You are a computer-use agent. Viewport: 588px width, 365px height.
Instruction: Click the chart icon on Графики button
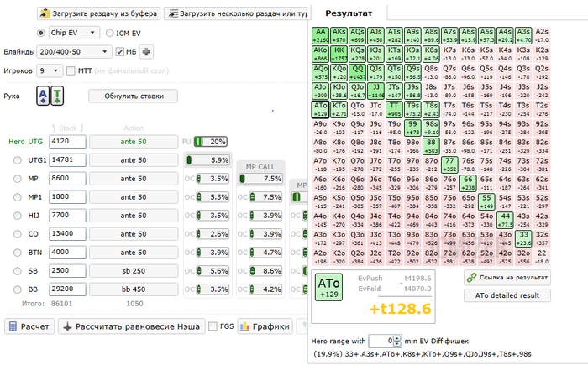coord(245,326)
